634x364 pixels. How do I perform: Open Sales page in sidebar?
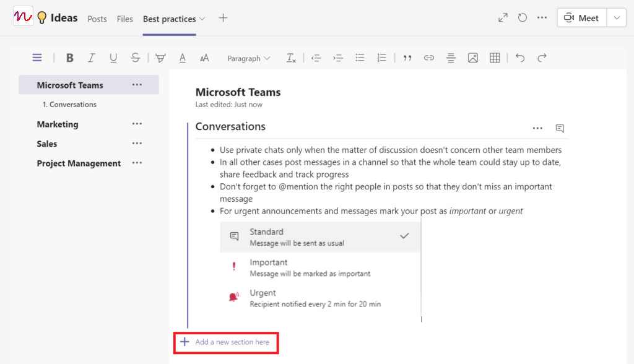[47, 144]
